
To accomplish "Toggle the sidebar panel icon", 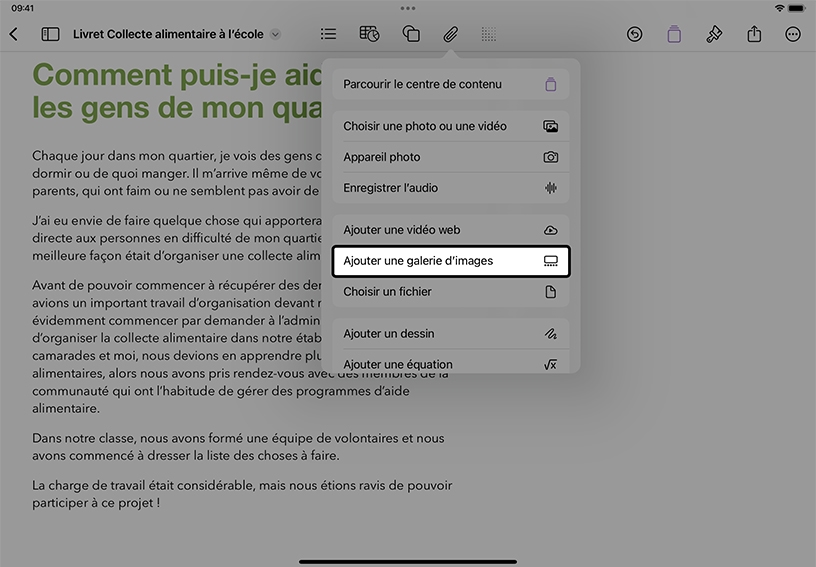I will (50, 34).
